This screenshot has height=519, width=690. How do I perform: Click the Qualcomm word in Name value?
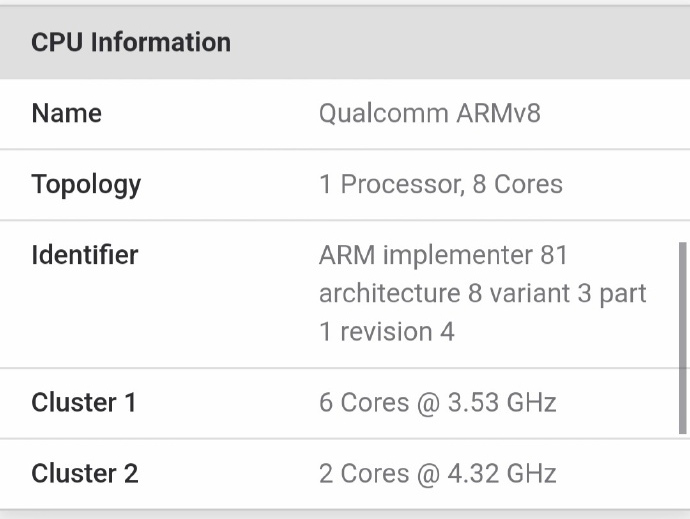coord(383,113)
